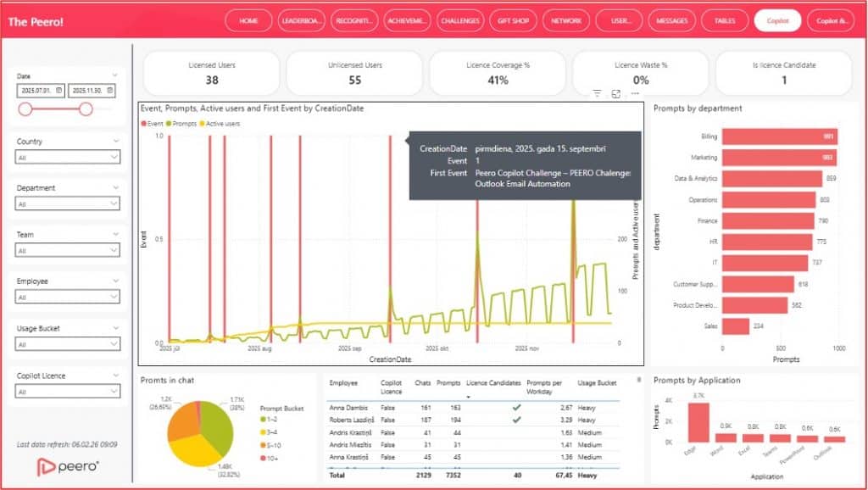Screen dimensions: 868x490
Task: Toggle the Event series in chart legend
Action: click(153, 124)
